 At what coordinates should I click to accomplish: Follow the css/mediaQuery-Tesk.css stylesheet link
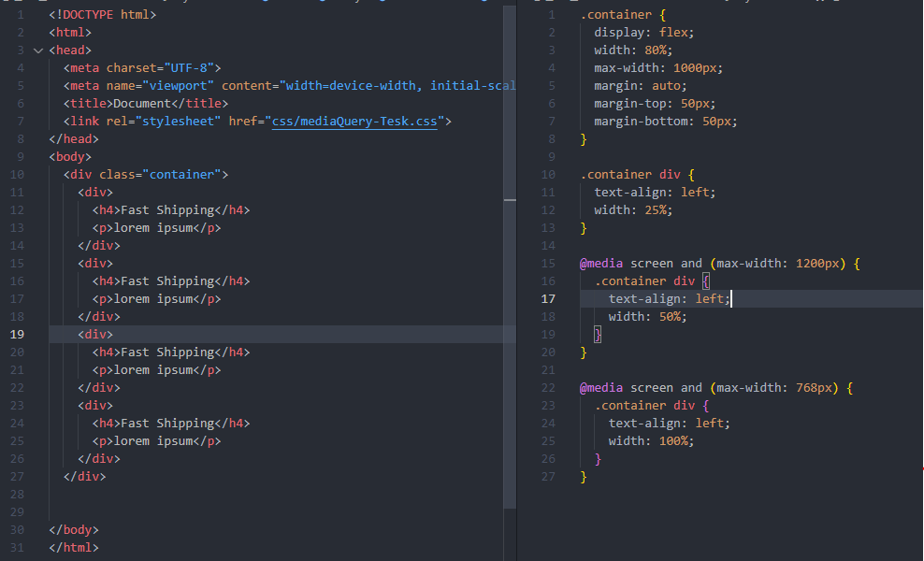click(354, 122)
